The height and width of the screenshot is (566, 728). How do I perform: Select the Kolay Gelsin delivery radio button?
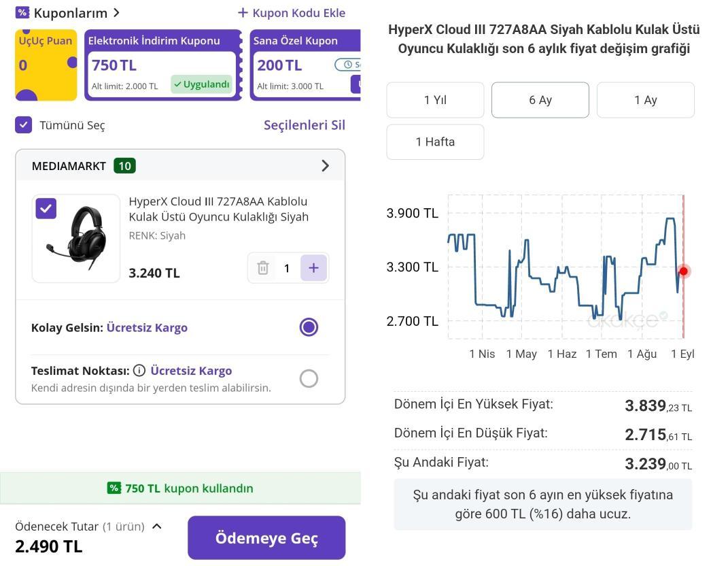tap(309, 327)
